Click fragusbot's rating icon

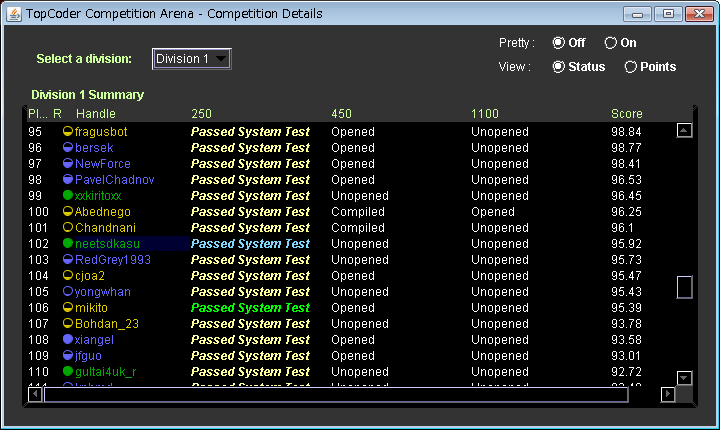click(x=68, y=131)
